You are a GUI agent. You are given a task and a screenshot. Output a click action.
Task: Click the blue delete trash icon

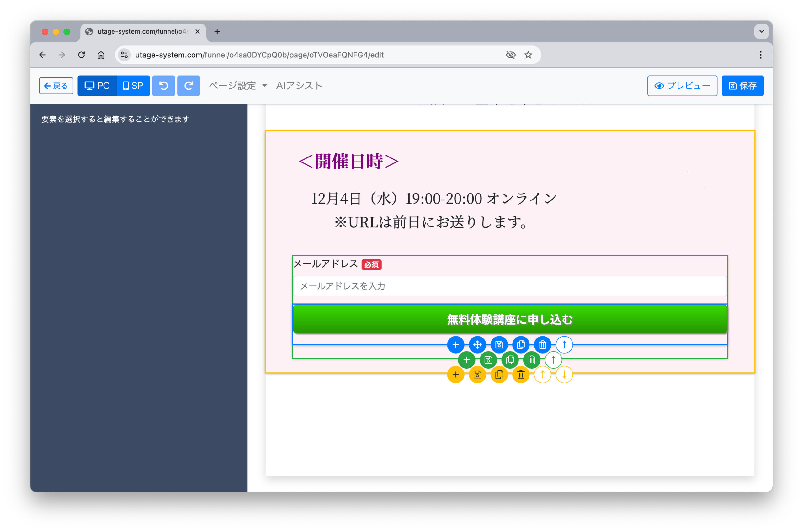click(x=542, y=345)
